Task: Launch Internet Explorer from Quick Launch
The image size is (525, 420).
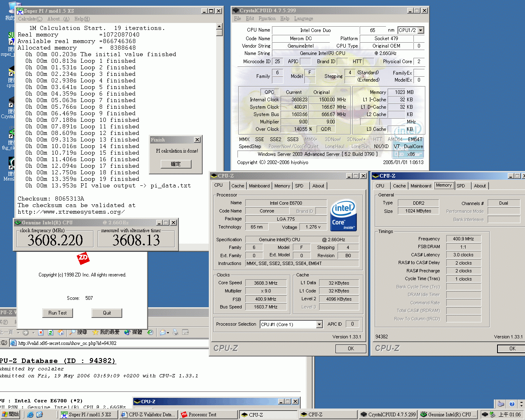Action: click(30, 415)
